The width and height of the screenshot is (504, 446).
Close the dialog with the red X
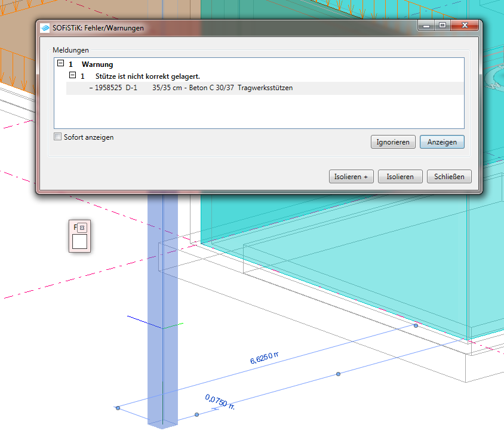pos(464,26)
